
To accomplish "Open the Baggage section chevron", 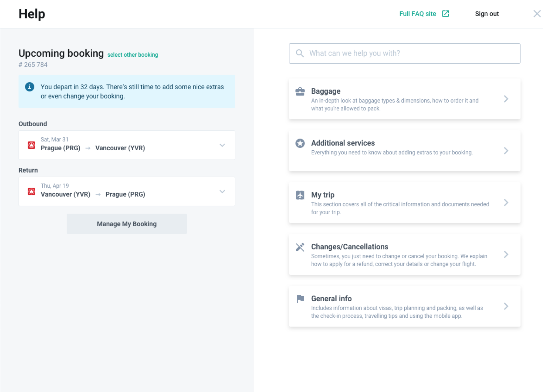I will coord(506,99).
